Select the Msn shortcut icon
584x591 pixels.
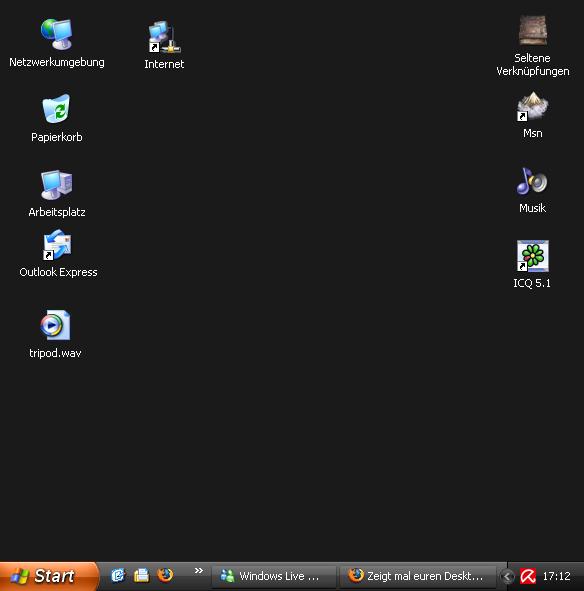(532, 115)
